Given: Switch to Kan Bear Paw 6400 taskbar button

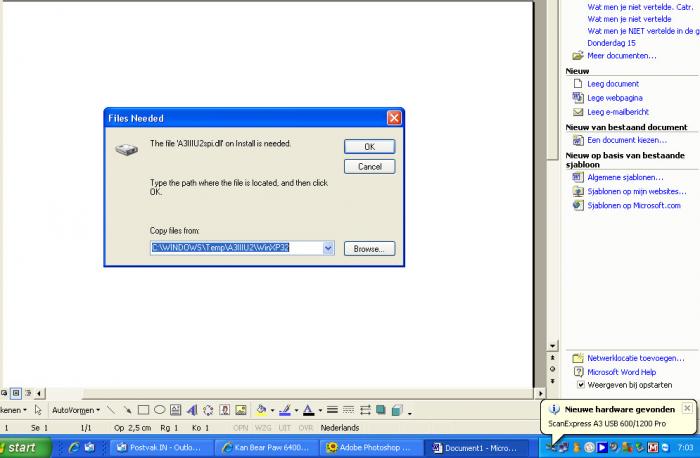Looking at the screenshot, I should click(267, 448).
